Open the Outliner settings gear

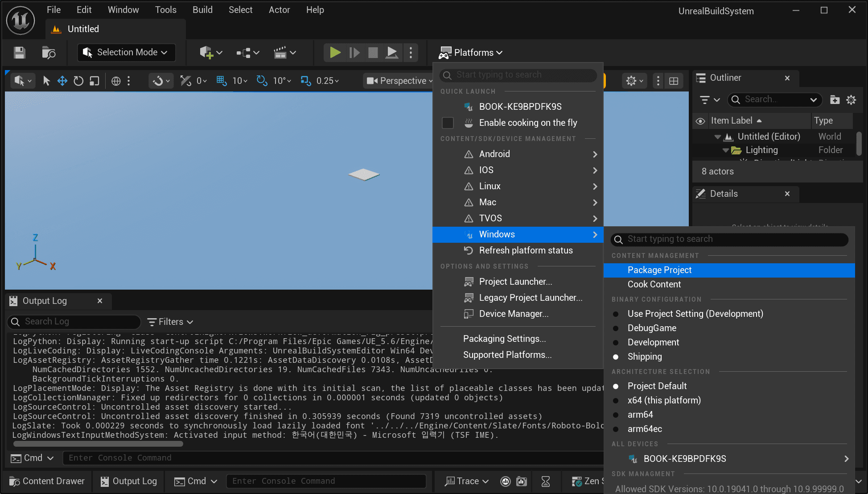coord(851,100)
